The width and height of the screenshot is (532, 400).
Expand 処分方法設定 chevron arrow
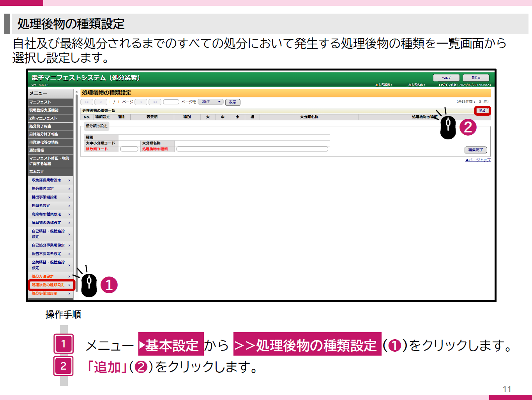point(69,277)
